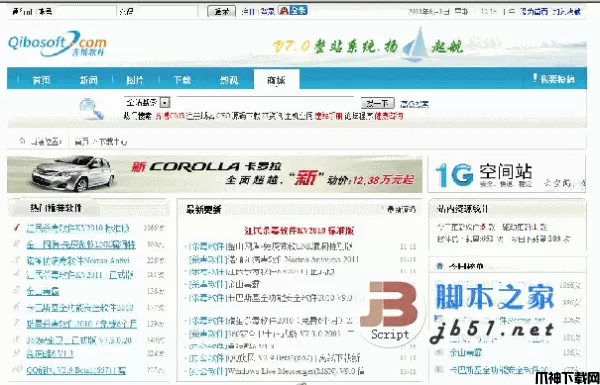Image resolution: width=600 pixels, height=385 pixels.
Task: Go to the 首页 home nav tab
Action: pyautogui.click(x=41, y=80)
